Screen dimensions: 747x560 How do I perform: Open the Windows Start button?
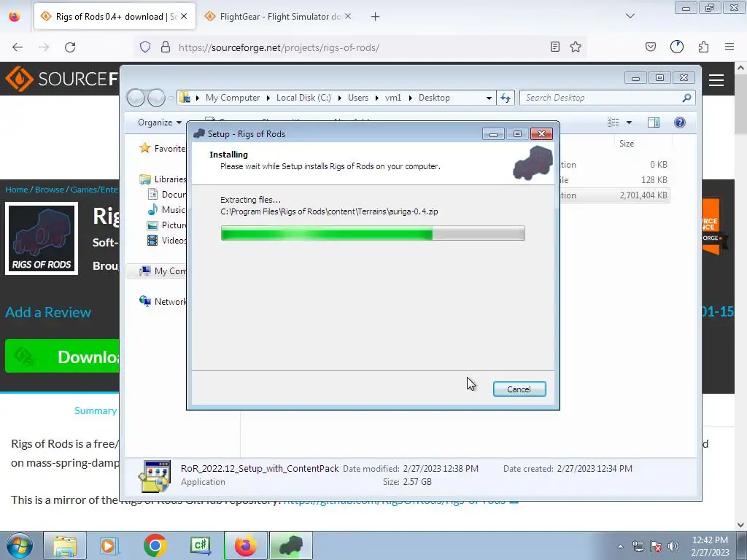tap(19, 545)
